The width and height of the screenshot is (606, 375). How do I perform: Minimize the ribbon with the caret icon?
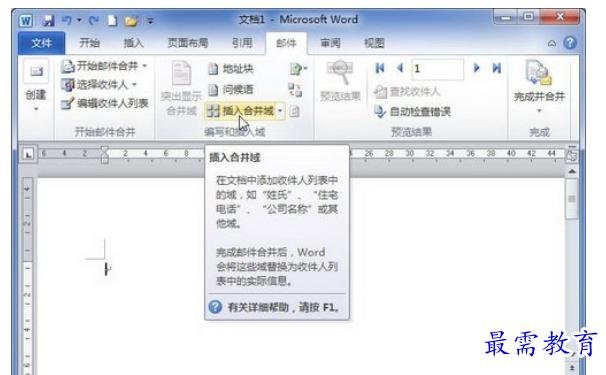552,43
